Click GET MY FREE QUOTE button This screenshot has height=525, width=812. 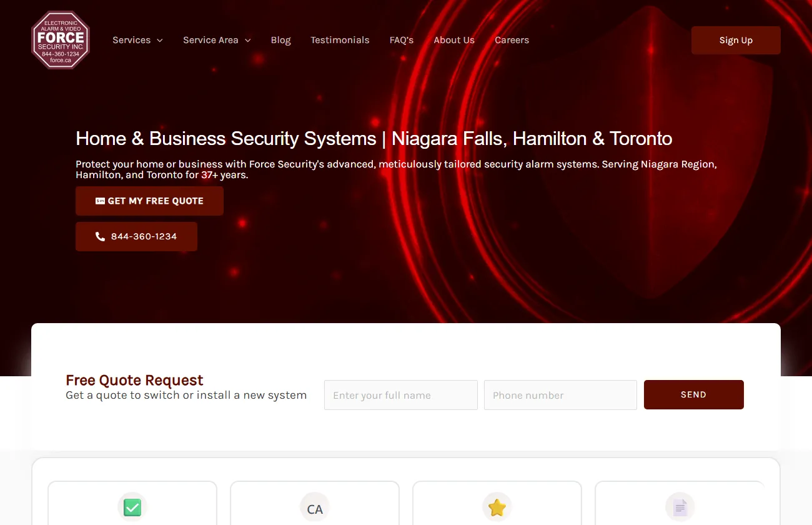(x=149, y=201)
